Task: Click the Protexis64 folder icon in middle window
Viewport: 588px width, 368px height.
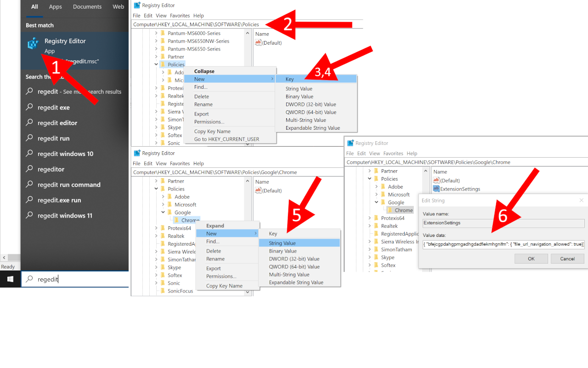Action: click(162, 228)
